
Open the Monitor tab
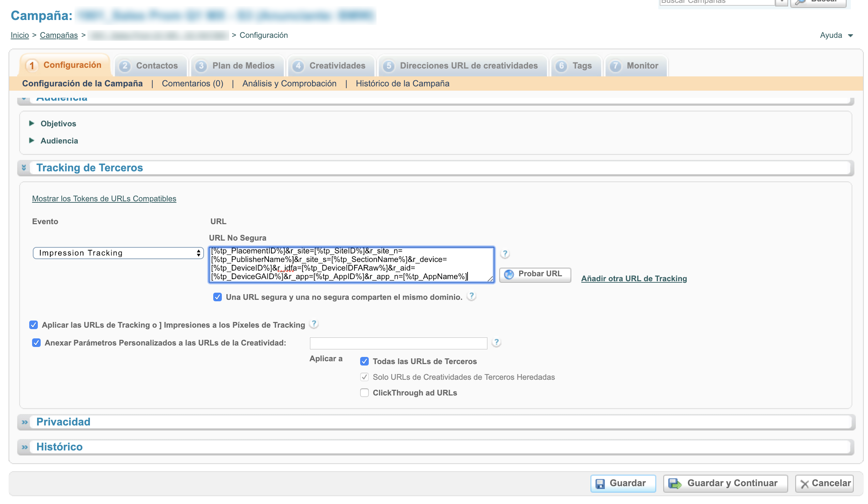click(636, 66)
